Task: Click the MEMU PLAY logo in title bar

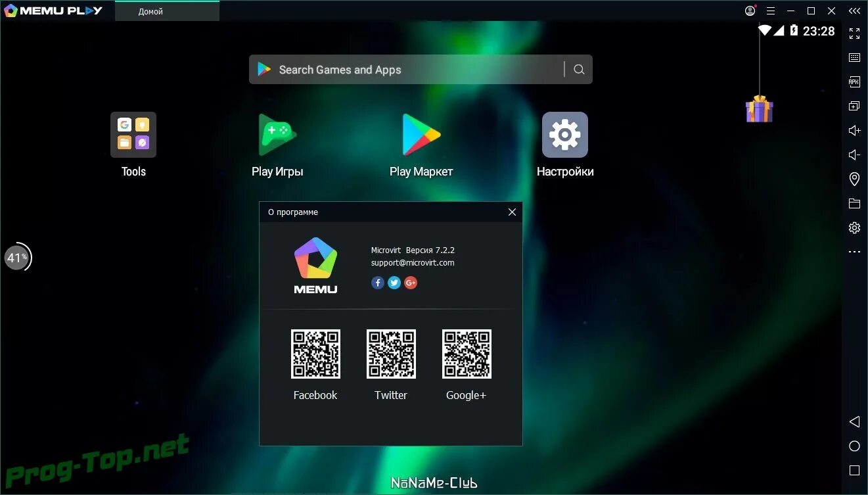Action: coord(53,11)
